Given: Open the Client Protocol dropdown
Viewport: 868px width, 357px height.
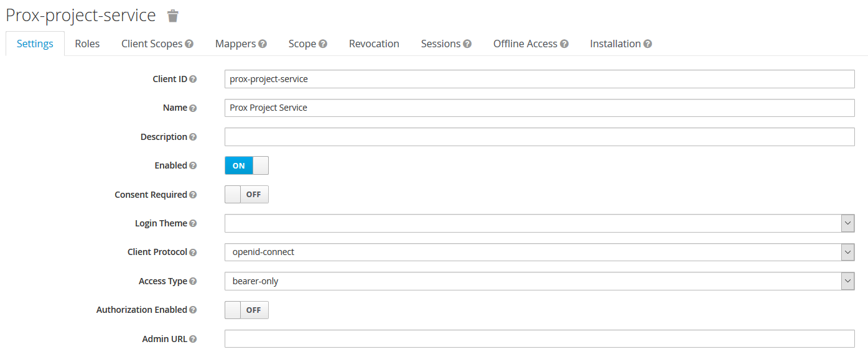Looking at the screenshot, I should 539,252.
